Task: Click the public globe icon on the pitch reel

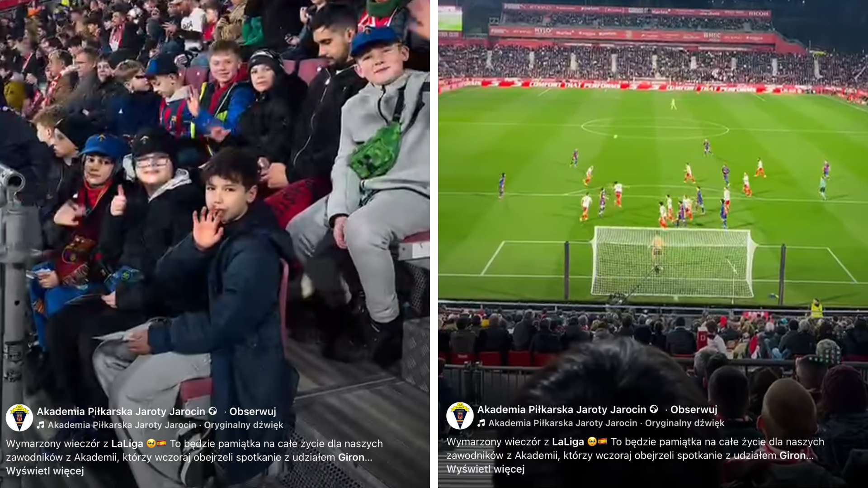Action: [654, 409]
